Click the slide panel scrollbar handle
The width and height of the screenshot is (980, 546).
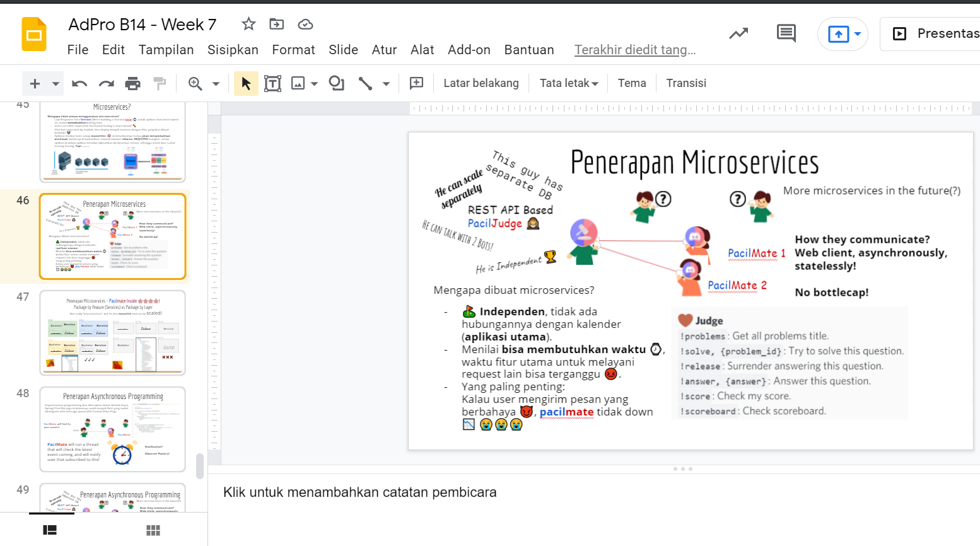click(200, 466)
